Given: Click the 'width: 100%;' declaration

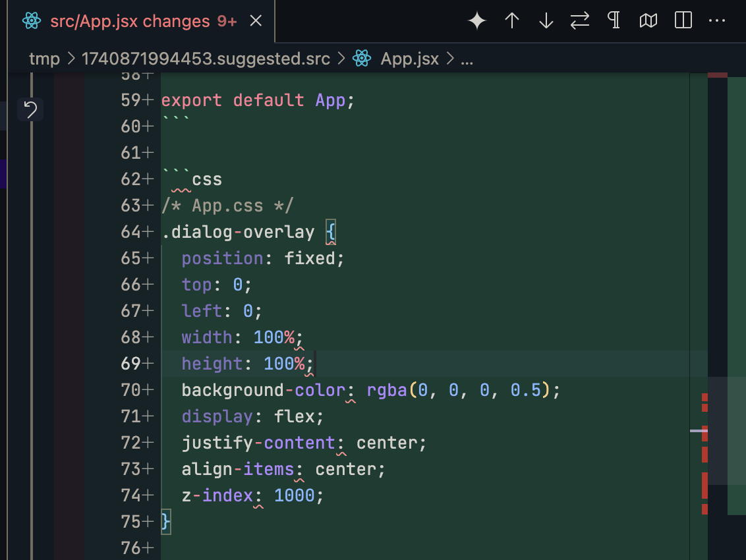Looking at the screenshot, I should pos(242,337).
